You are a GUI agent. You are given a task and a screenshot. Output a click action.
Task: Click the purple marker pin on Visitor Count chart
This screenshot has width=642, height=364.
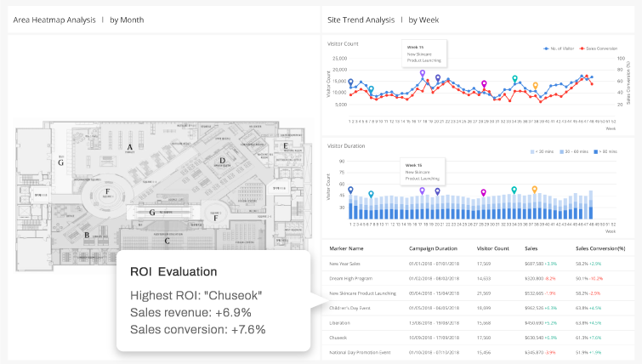(423, 74)
